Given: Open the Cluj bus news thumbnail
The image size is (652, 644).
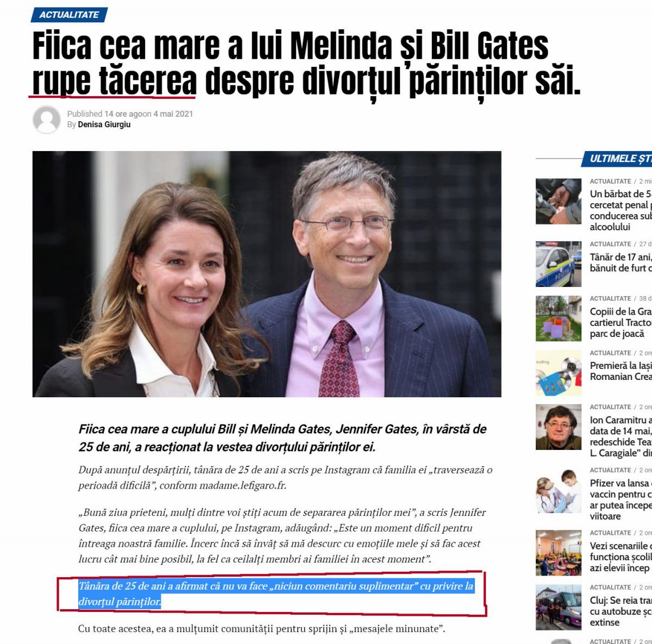Looking at the screenshot, I should coord(559,608).
